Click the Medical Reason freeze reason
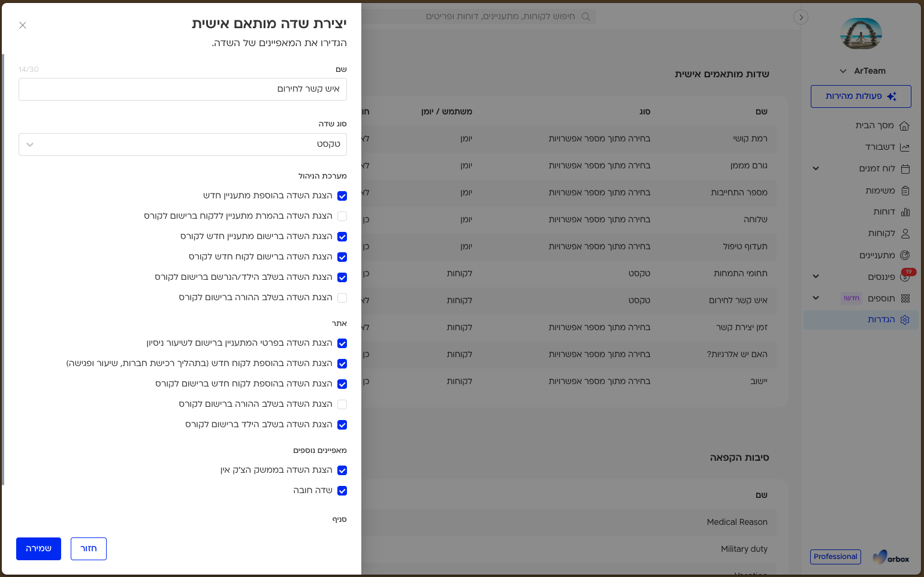 coord(737,522)
